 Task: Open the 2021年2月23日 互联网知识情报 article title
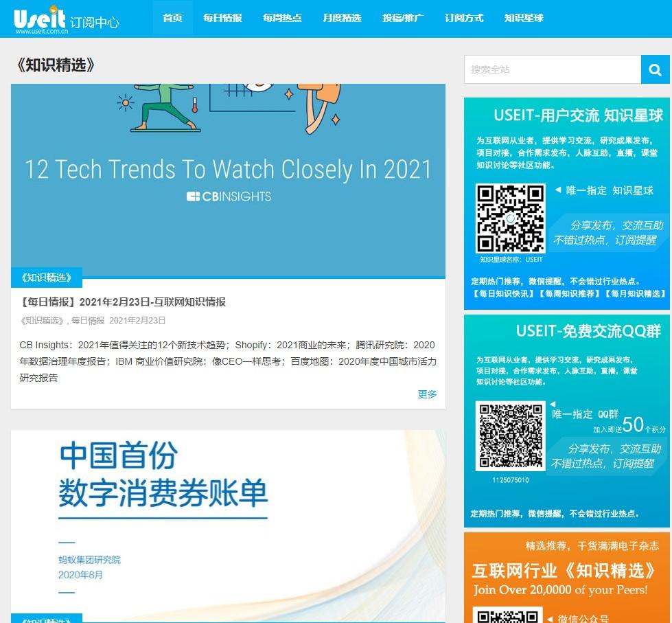[123, 302]
